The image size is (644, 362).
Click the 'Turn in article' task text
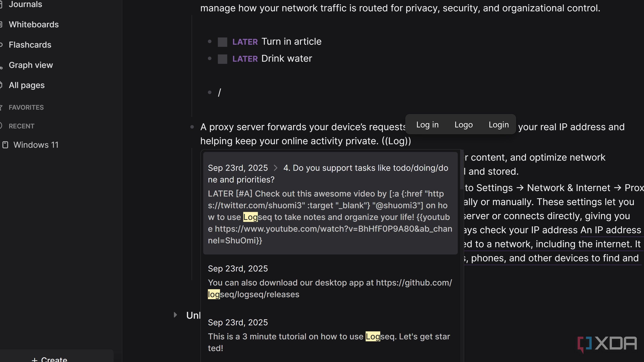click(291, 42)
